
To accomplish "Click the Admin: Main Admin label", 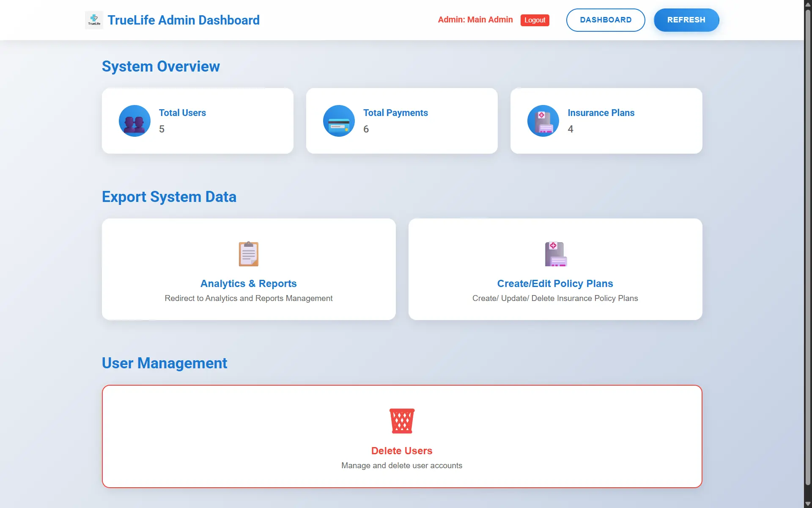I will (x=475, y=19).
